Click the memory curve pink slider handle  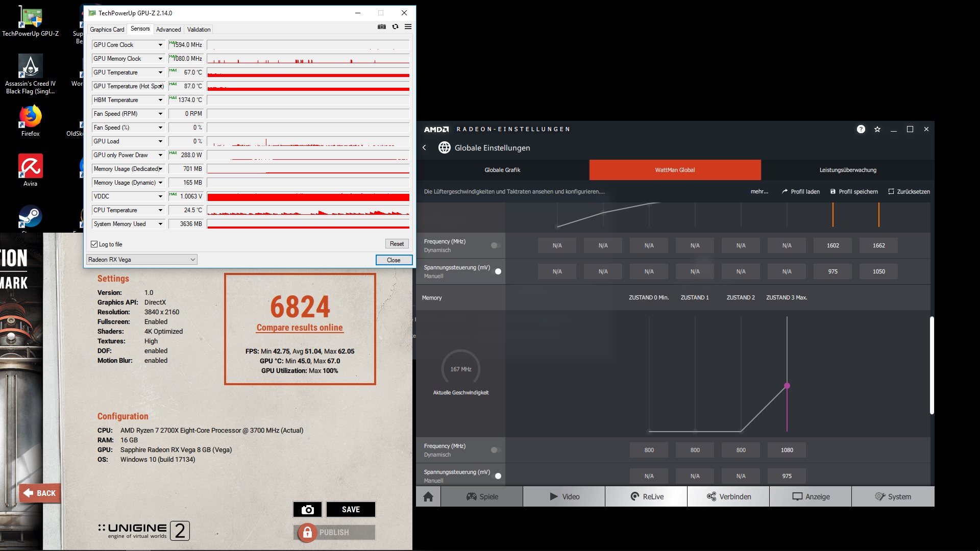pos(787,386)
